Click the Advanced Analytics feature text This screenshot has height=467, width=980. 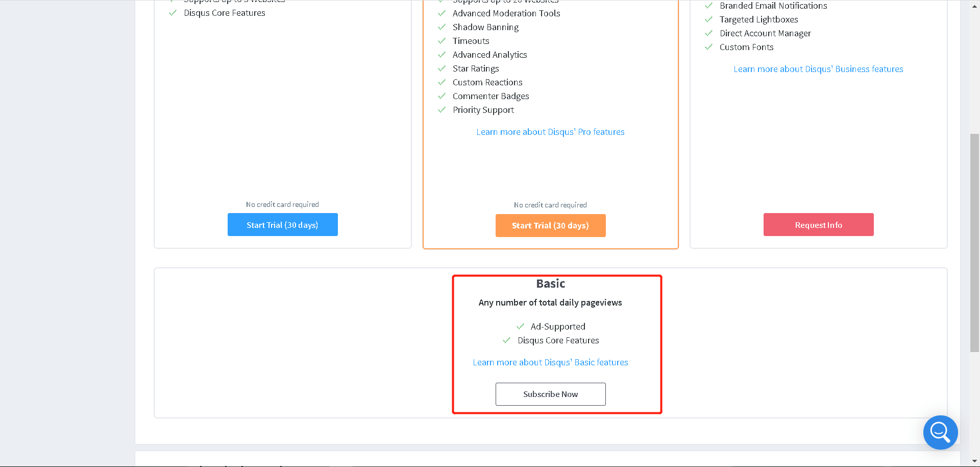pyautogui.click(x=489, y=55)
